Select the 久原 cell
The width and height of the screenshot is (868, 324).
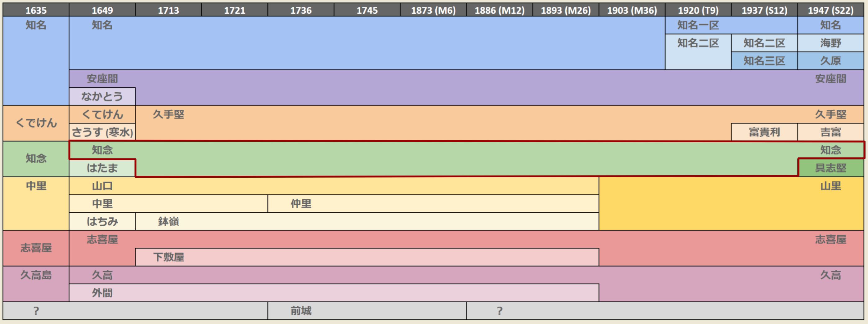(830, 61)
